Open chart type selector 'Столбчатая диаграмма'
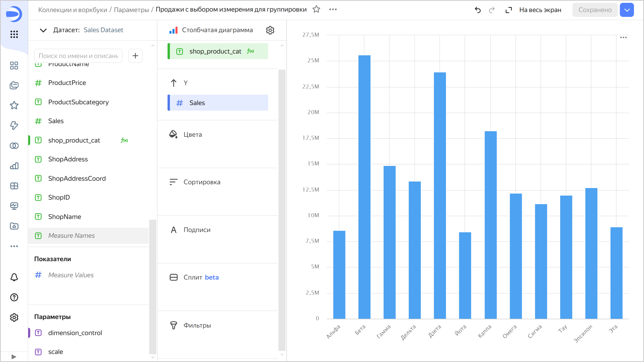The width and height of the screenshot is (644, 362). (217, 30)
